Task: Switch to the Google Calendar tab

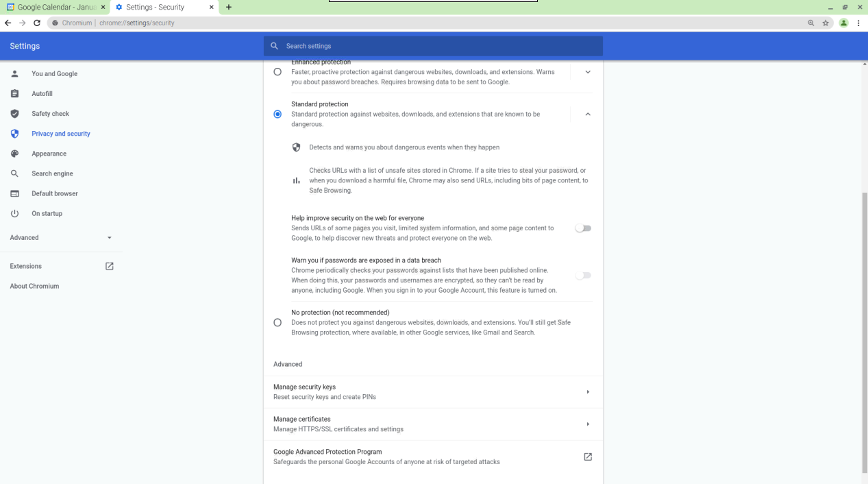Action: click(55, 7)
